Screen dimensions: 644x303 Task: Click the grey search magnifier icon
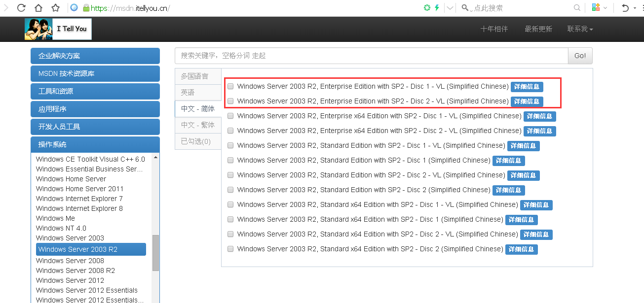(x=577, y=8)
